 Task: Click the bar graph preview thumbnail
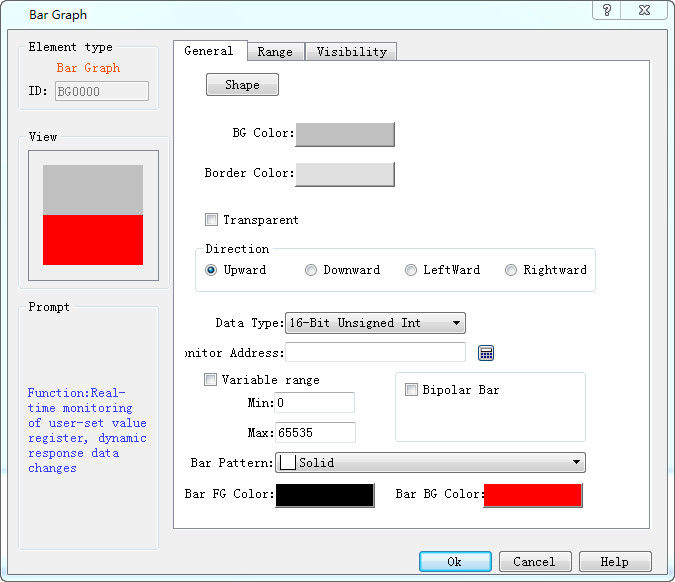pos(93,215)
